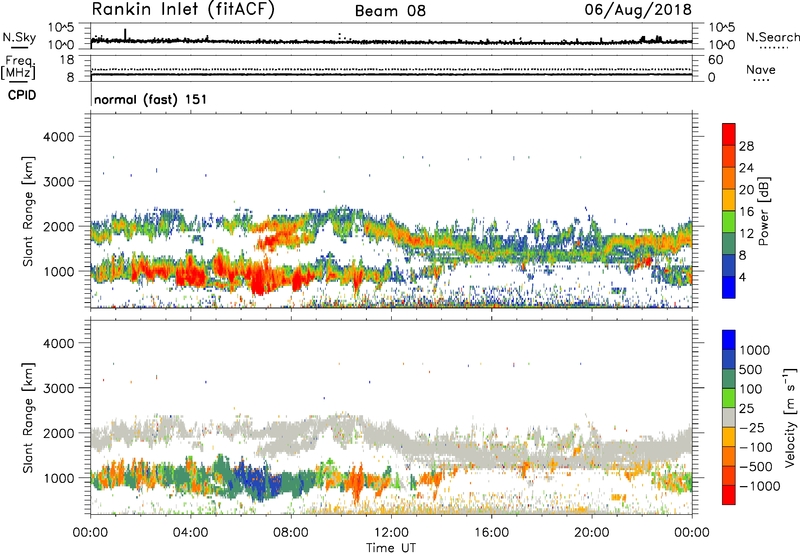
Task: Click the '20:00' time tick label
Action: coord(591,533)
